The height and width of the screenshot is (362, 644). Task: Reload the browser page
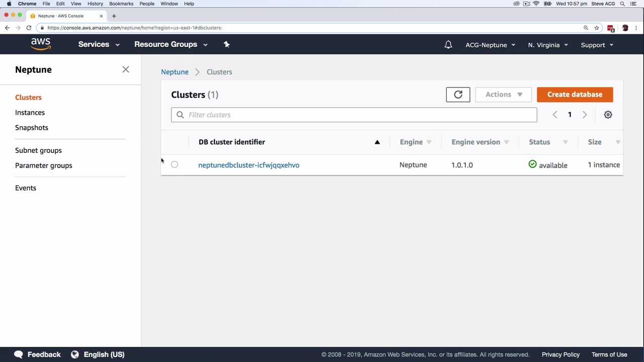tap(29, 28)
